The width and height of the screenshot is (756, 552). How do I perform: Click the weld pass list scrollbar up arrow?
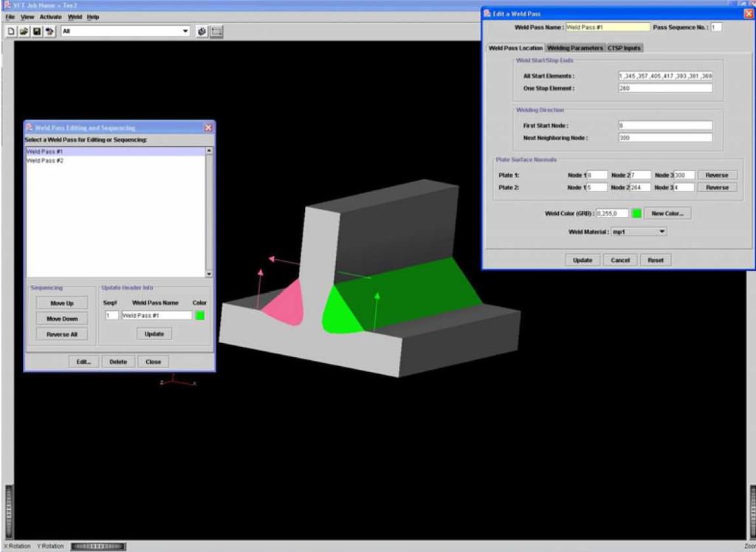(209, 151)
